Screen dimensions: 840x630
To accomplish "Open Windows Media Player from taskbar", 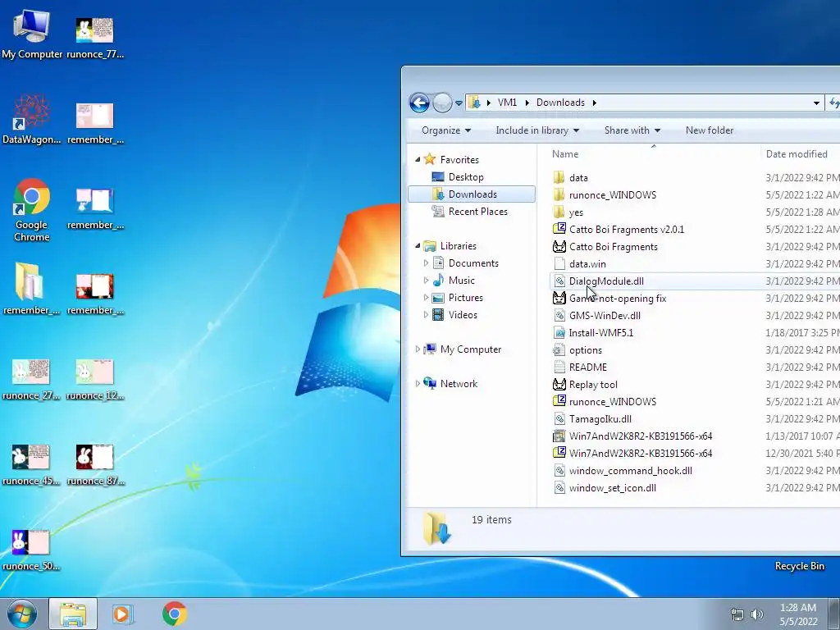I will point(121,614).
